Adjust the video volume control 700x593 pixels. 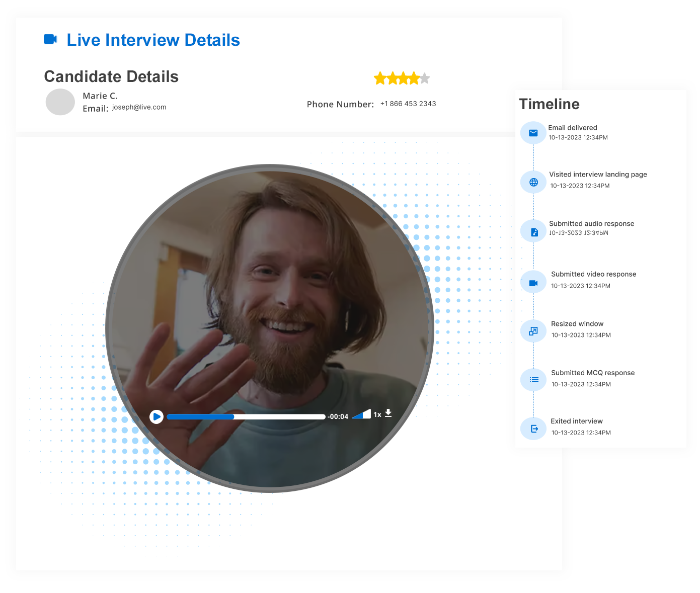tap(361, 414)
